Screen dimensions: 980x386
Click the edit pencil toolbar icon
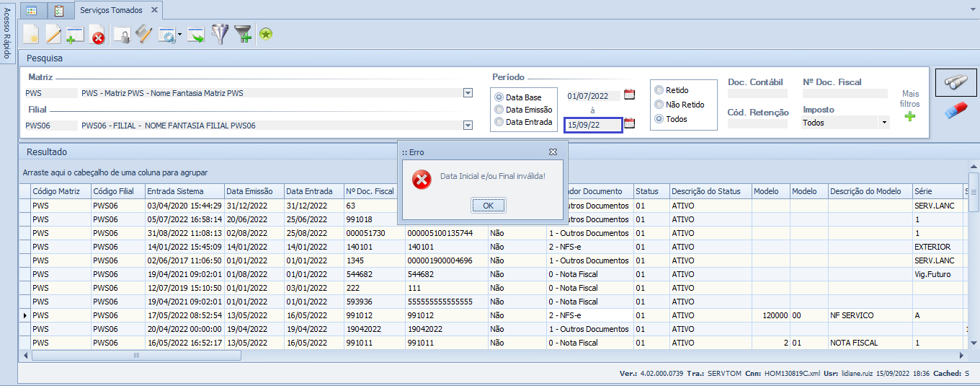click(53, 34)
